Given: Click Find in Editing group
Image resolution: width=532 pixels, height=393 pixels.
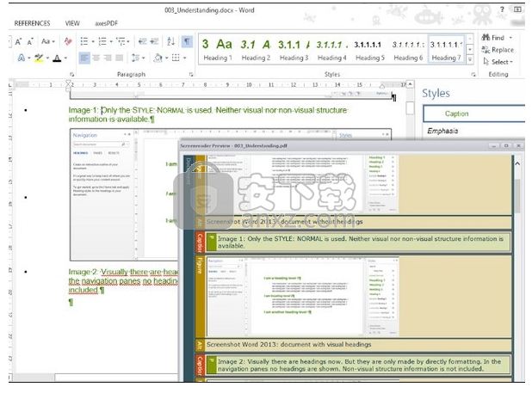Looking at the screenshot, I should [497, 38].
